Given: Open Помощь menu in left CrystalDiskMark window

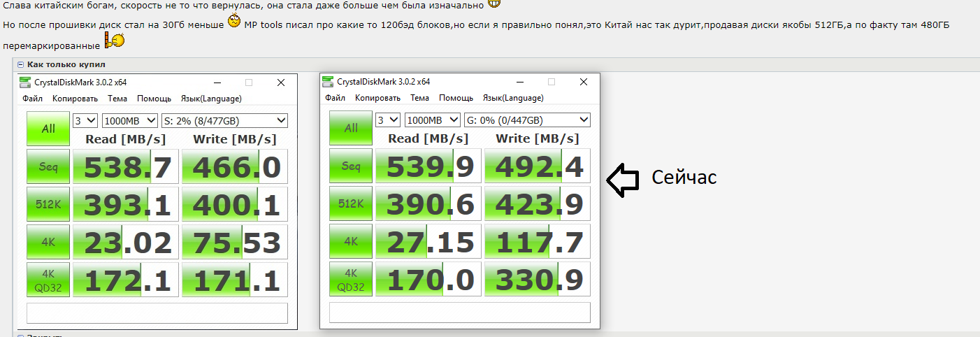Looking at the screenshot, I should 154,99.
